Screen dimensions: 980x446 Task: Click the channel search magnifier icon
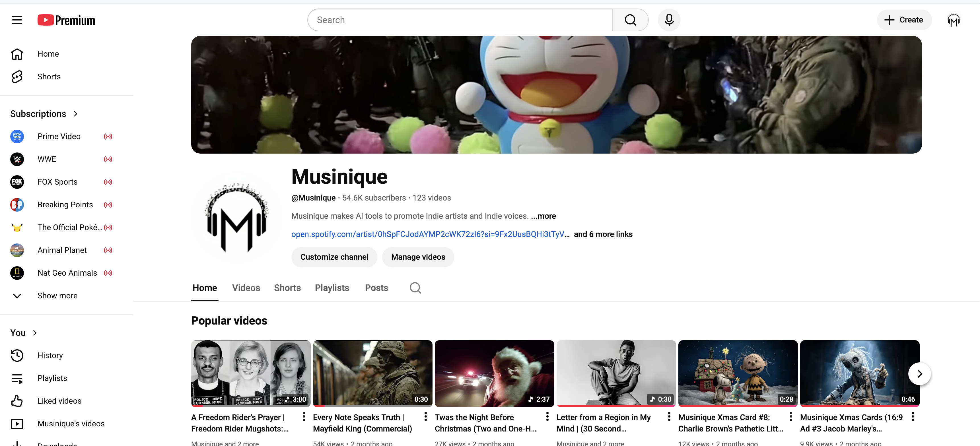click(x=415, y=288)
